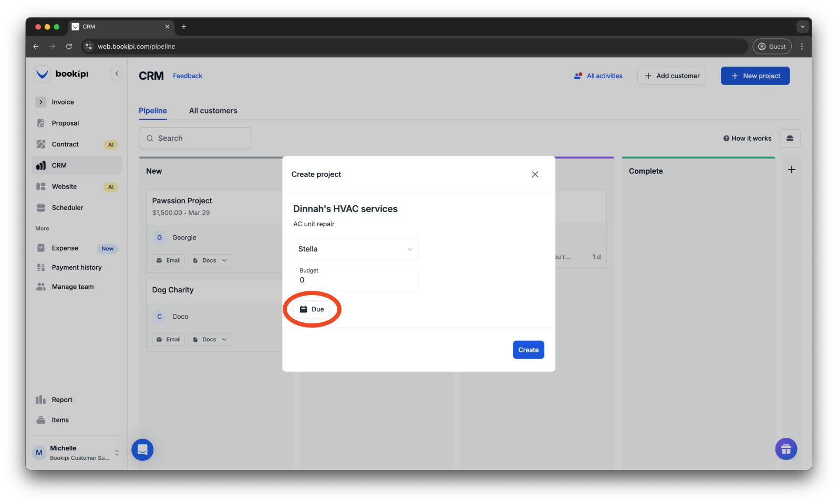Click the AC unit repair description
This screenshot has height=504, width=838.
coord(314,224)
